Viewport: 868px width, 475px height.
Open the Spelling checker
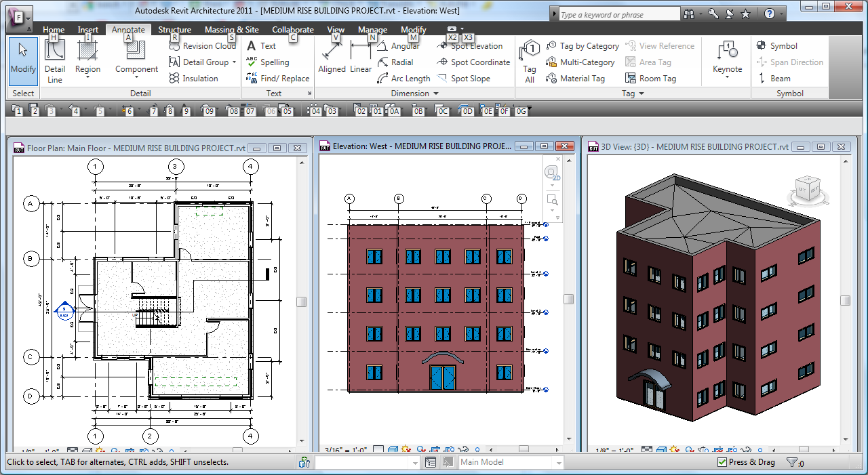point(268,62)
